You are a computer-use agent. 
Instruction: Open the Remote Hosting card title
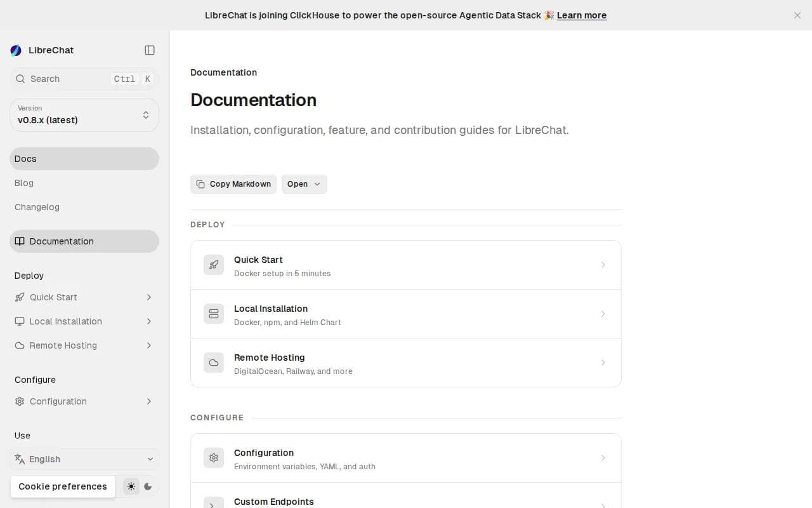[270, 358]
